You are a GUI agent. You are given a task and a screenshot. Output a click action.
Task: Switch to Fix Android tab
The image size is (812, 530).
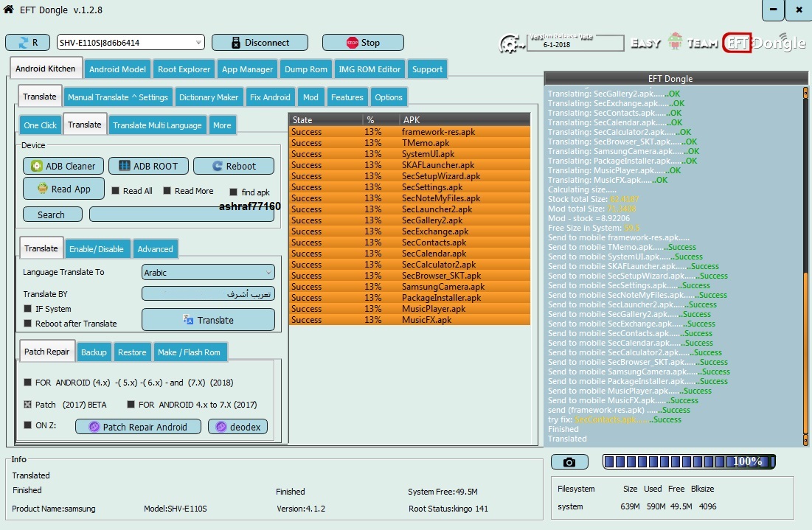point(270,97)
